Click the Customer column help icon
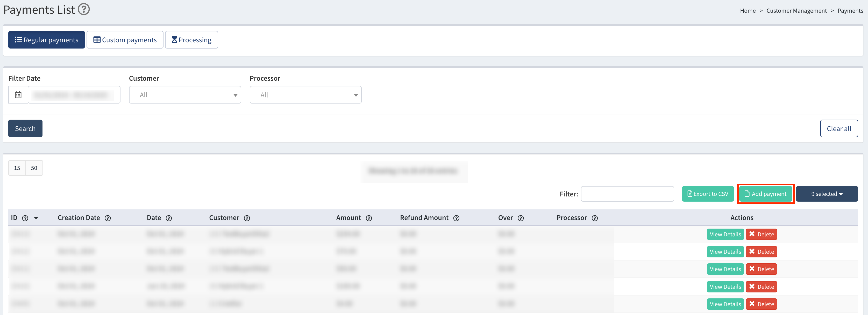This screenshot has width=868, height=315. [x=247, y=218]
